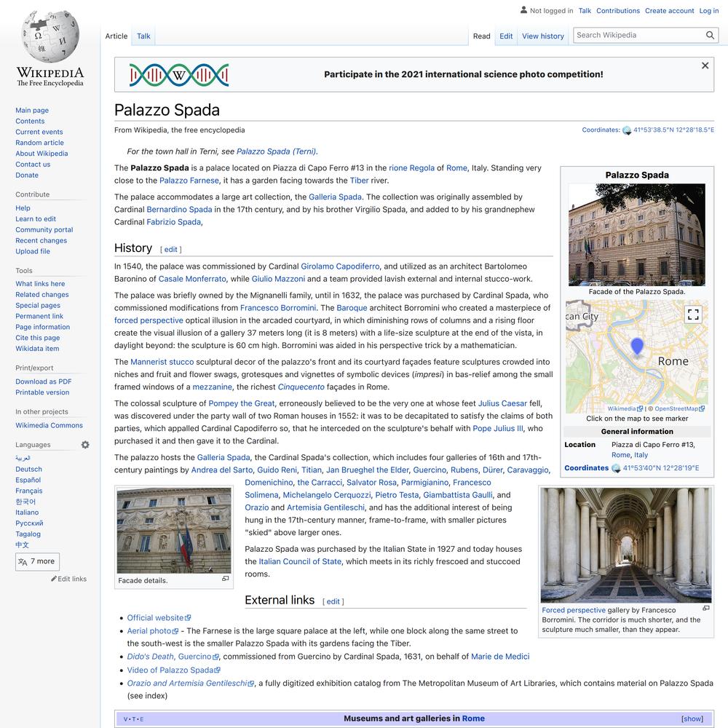This screenshot has width=728, height=728.
Task: Switch to the Talk tab
Action: (x=143, y=36)
